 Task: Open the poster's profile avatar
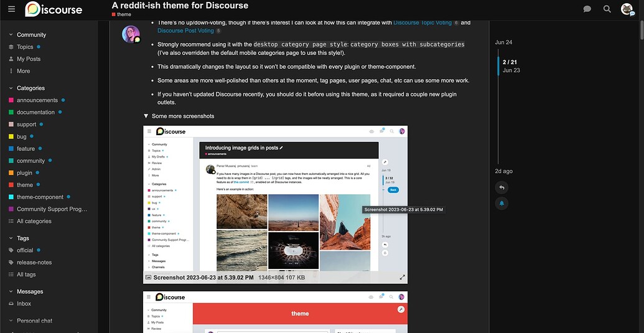pos(131,34)
